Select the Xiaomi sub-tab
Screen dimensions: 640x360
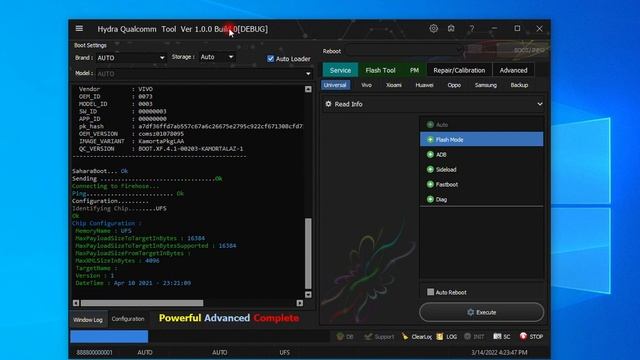[394, 85]
